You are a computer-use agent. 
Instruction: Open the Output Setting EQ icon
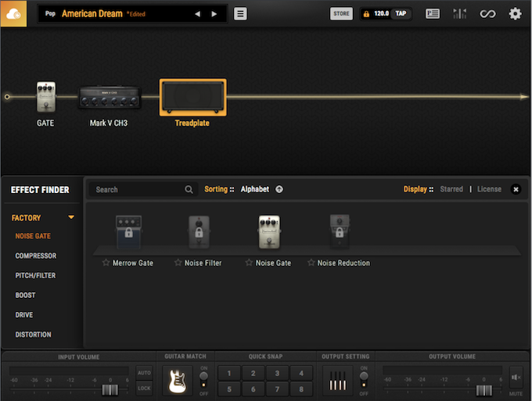coord(338,381)
